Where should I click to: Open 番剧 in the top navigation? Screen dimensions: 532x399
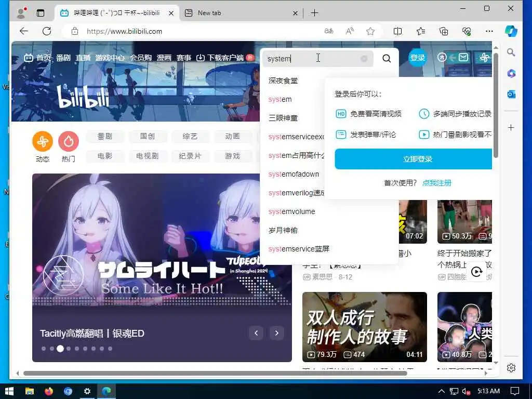(63, 58)
